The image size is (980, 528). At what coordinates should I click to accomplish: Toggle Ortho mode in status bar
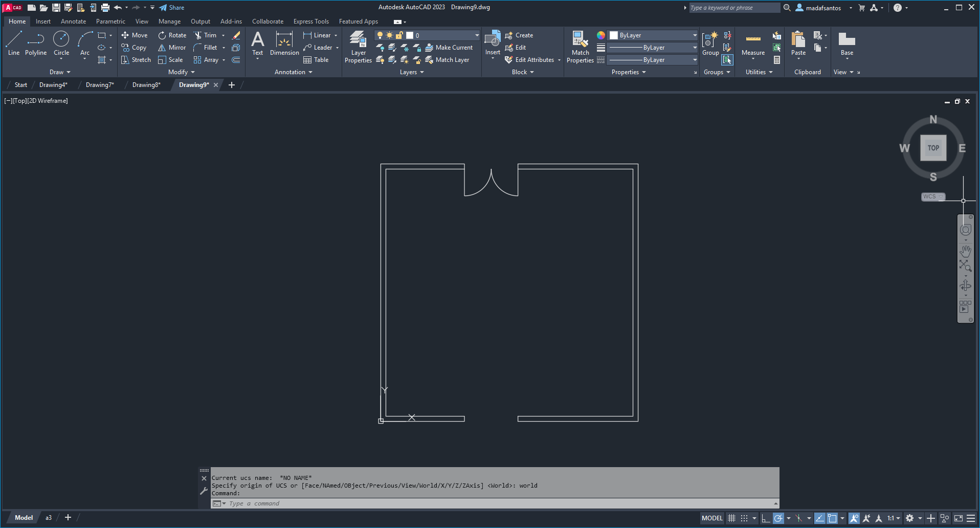tap(765, 518)
